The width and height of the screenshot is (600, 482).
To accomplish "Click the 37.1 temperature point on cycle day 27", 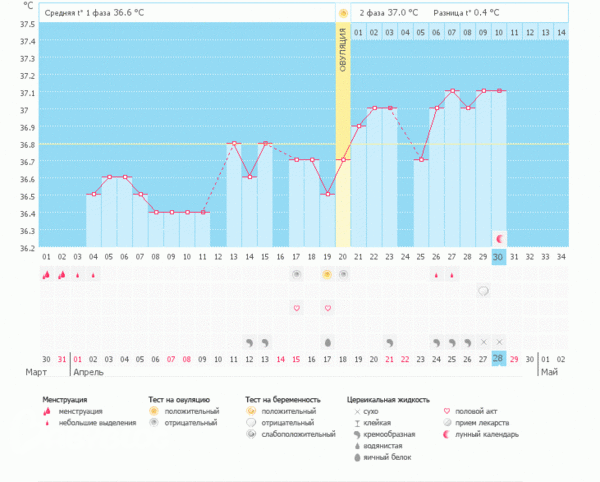I will (452, 91).
